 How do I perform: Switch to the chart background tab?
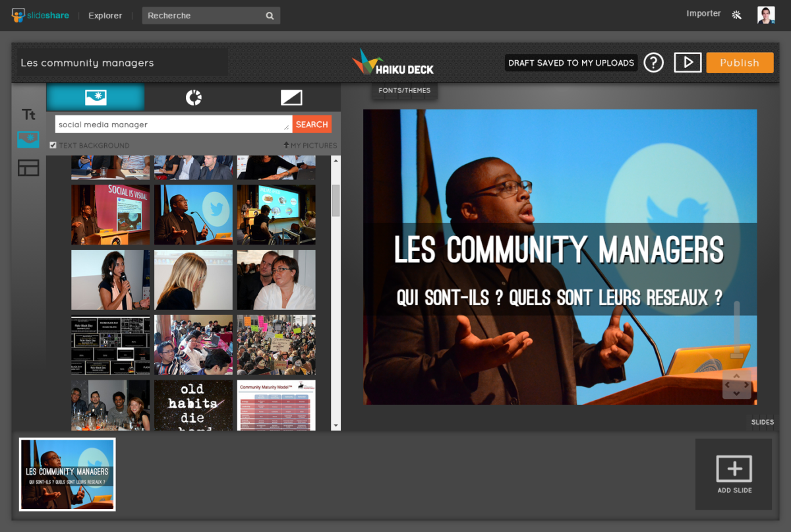click(x=193, y=98)
